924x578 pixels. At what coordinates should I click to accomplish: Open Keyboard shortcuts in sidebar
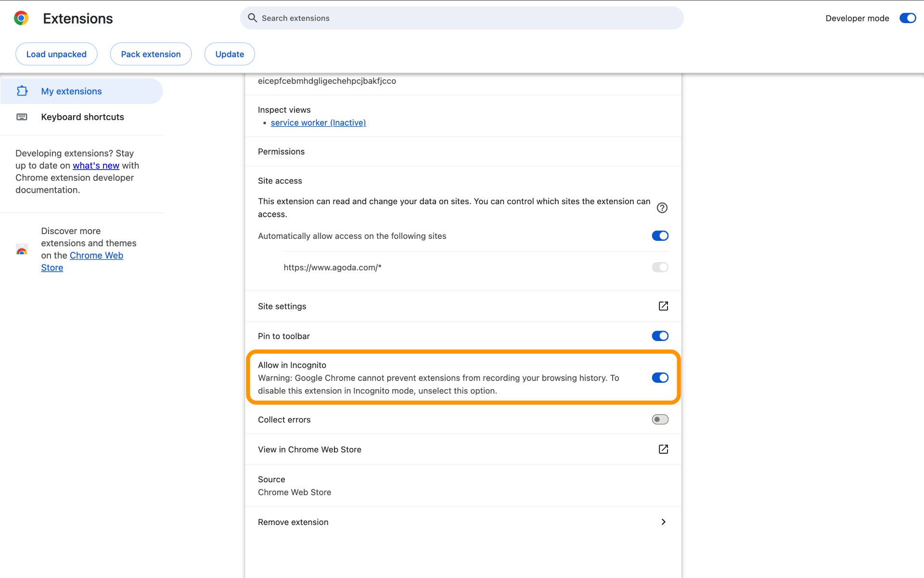point(82,117)
